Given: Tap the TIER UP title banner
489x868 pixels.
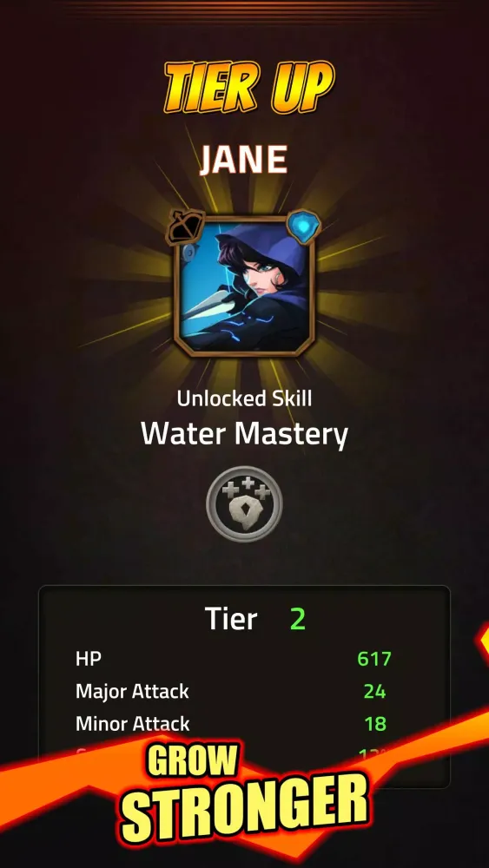Looking at the screenshot, I should (x=250, y=87).
